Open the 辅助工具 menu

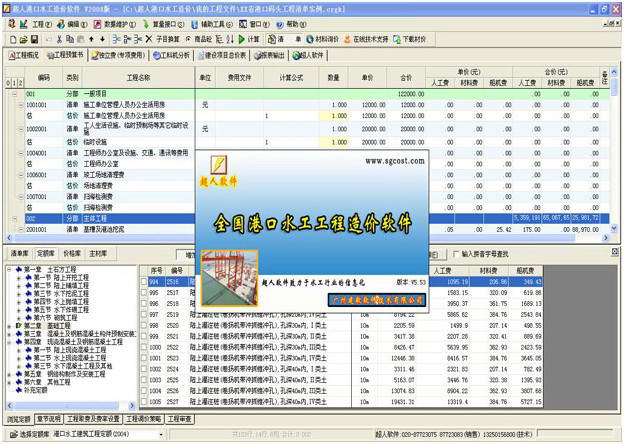[217, 24]
